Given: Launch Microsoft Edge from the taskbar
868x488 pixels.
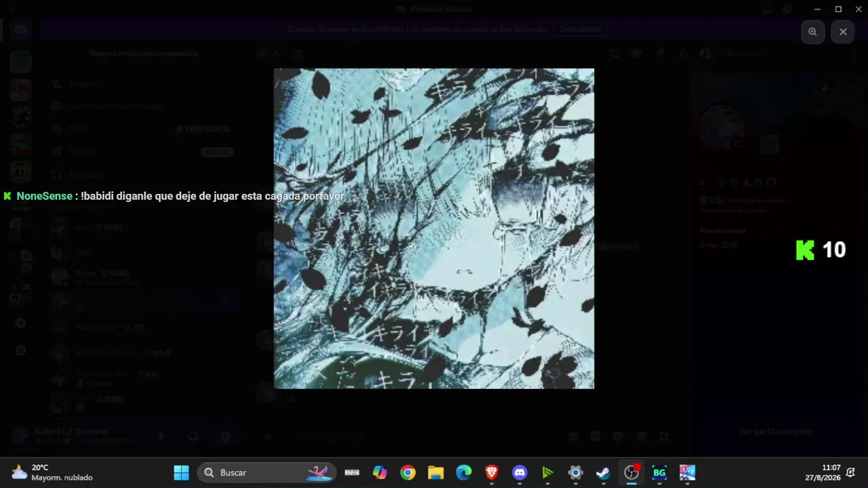Looking at the screenshot, I should tap(464, 472).
